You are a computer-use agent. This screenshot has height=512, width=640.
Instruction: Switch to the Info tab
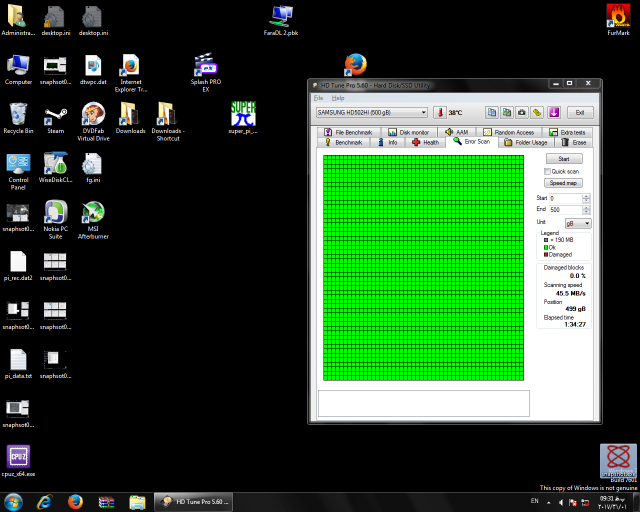tap(387, 142)
